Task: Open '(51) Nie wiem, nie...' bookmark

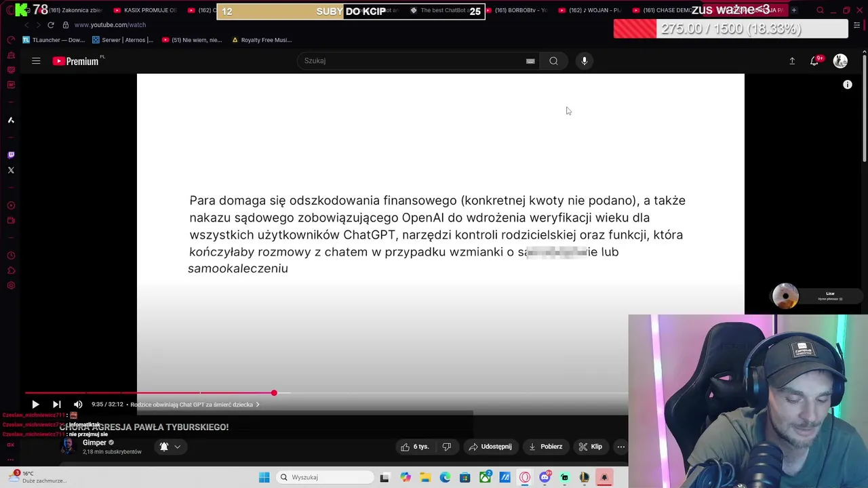Action: pyautogui.click(x=191, y=40)
